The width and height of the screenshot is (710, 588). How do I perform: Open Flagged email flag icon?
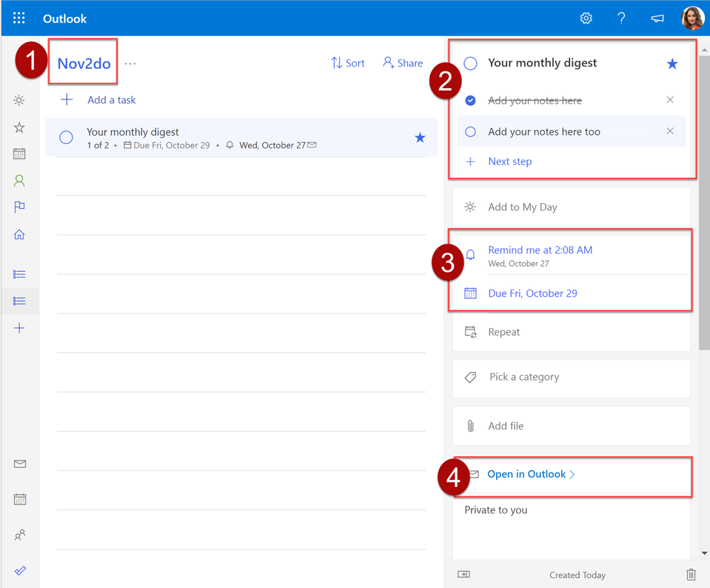[x=19, y=207]
